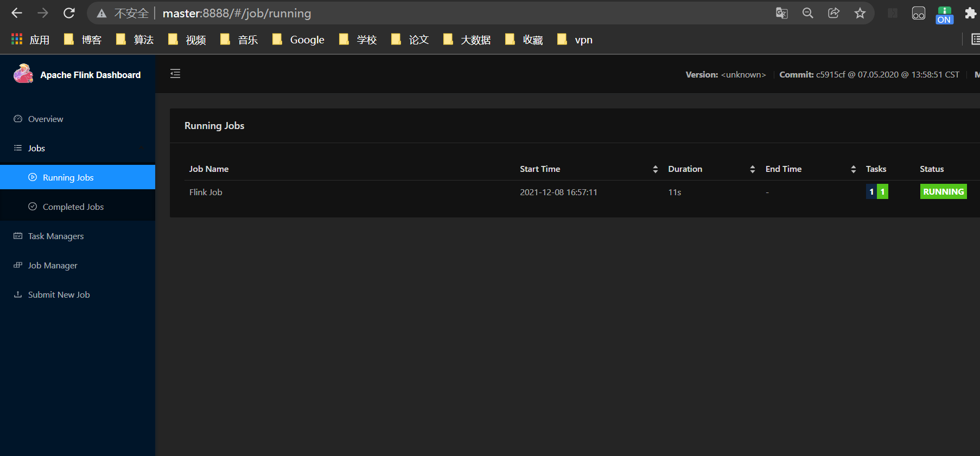Click the Apache Flink squirrel logo

pyautogui.click(x=23, y=74)
